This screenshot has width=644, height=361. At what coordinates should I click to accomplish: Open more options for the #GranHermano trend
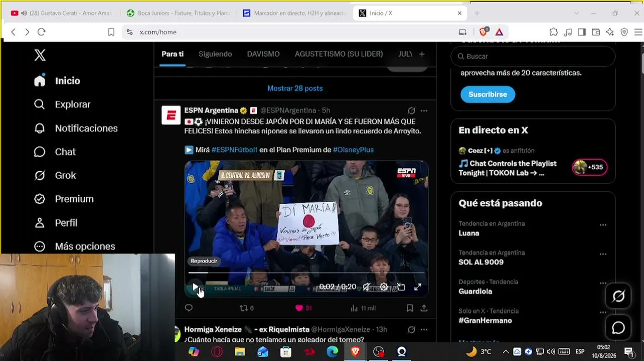[x=603, y=312]
